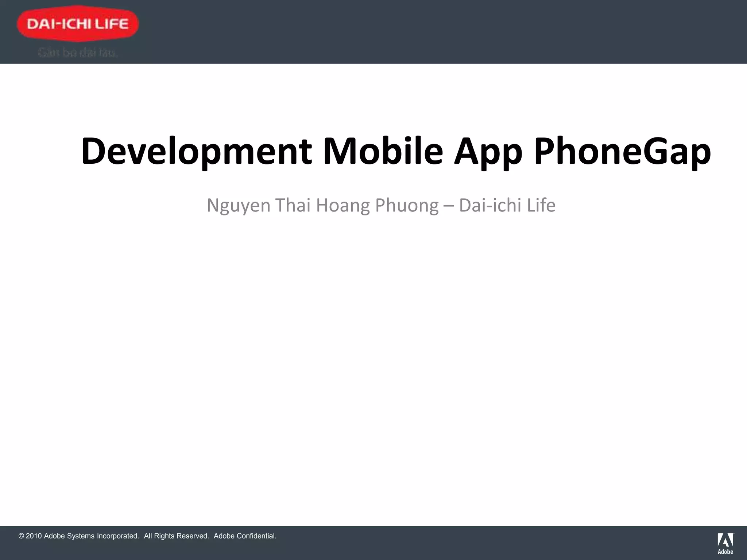Screen dimensions: 747x560
Task: Click the Adobe logo icon
Action: point(725,540)
